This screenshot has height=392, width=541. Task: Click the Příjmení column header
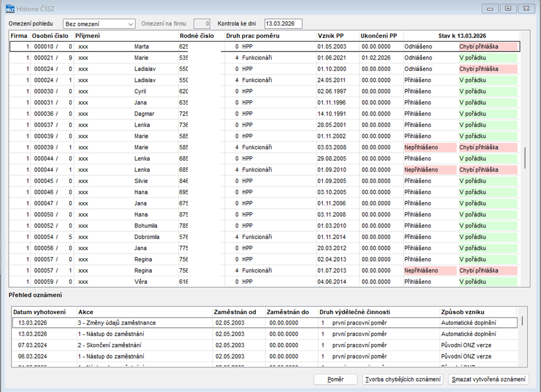click(88, 36)
